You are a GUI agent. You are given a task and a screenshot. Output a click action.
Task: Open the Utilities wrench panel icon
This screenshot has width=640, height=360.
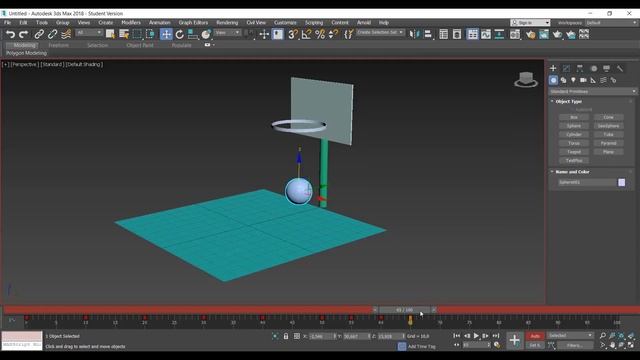coord(620,69)
